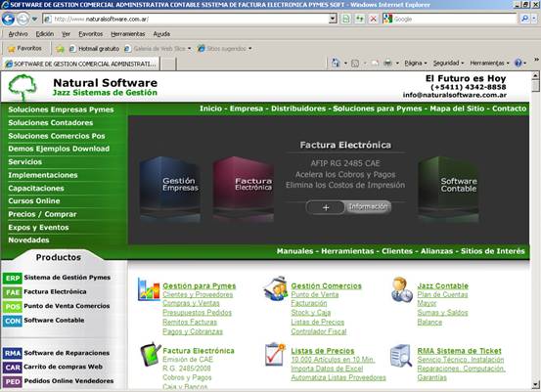Open the Favoritos star button
Screen dimensions: 541x392
[24, 49]
